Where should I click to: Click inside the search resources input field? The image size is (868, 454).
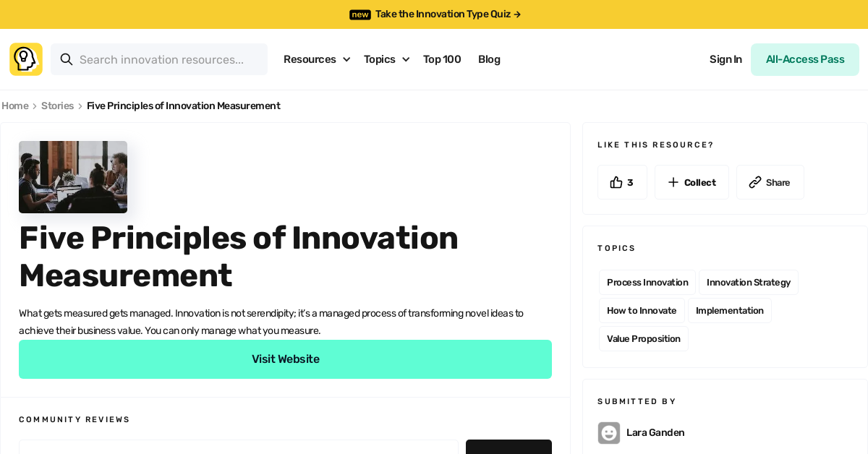(x=166, y=59)
